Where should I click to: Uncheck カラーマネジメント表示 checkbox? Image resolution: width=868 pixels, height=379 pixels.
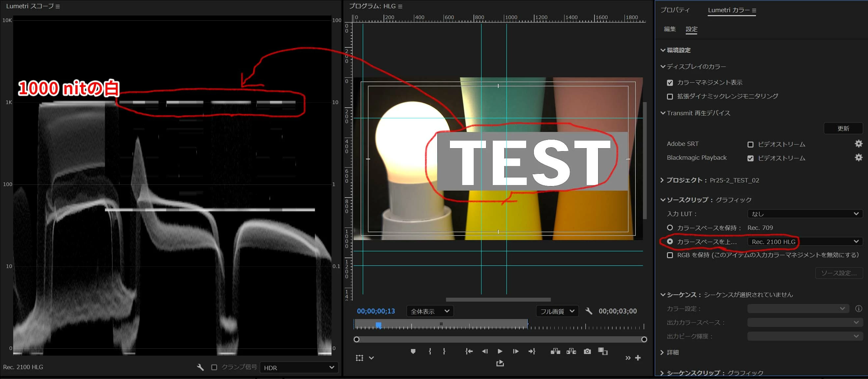click(x=670, y=83)
